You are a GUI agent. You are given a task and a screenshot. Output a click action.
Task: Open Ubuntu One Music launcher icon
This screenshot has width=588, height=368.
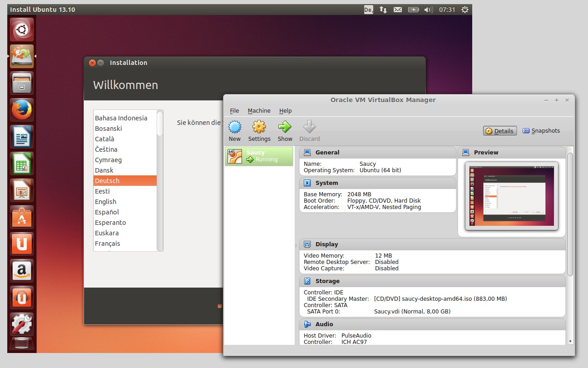point(22,298)
